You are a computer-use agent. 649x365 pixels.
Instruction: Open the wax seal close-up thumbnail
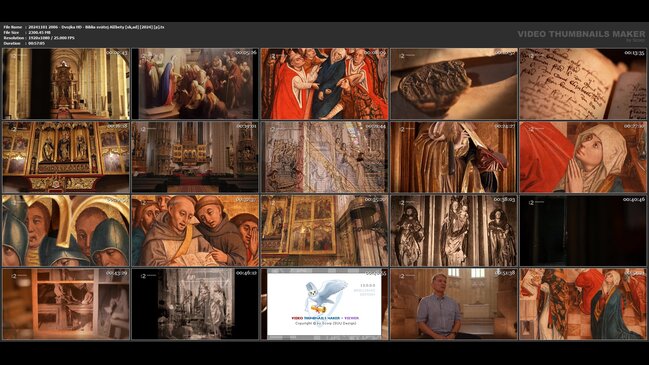[454, 84]
